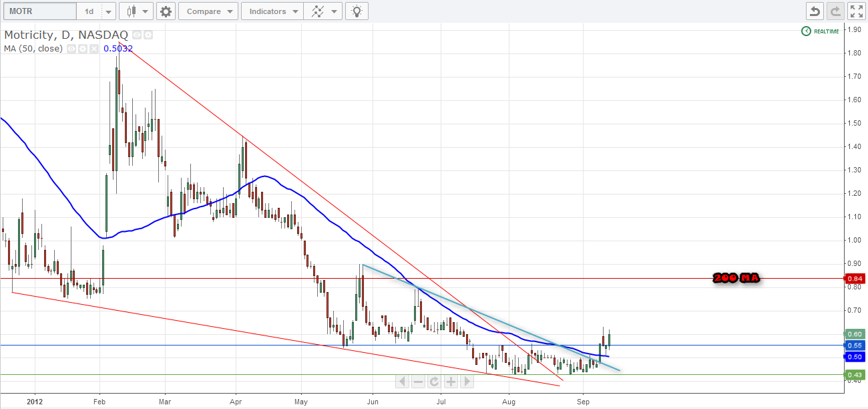Select the 200 MA text annotation

click(736, 278)
